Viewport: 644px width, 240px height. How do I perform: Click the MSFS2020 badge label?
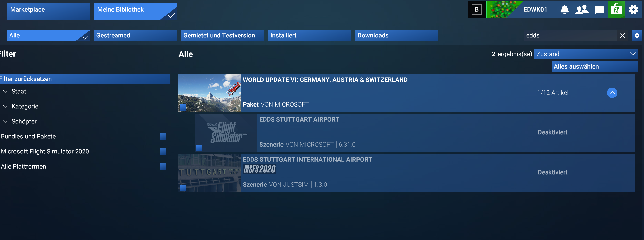[260, 169]
